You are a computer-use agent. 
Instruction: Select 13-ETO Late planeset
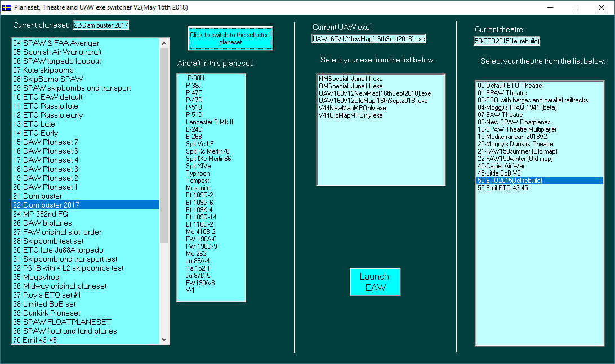86,124
